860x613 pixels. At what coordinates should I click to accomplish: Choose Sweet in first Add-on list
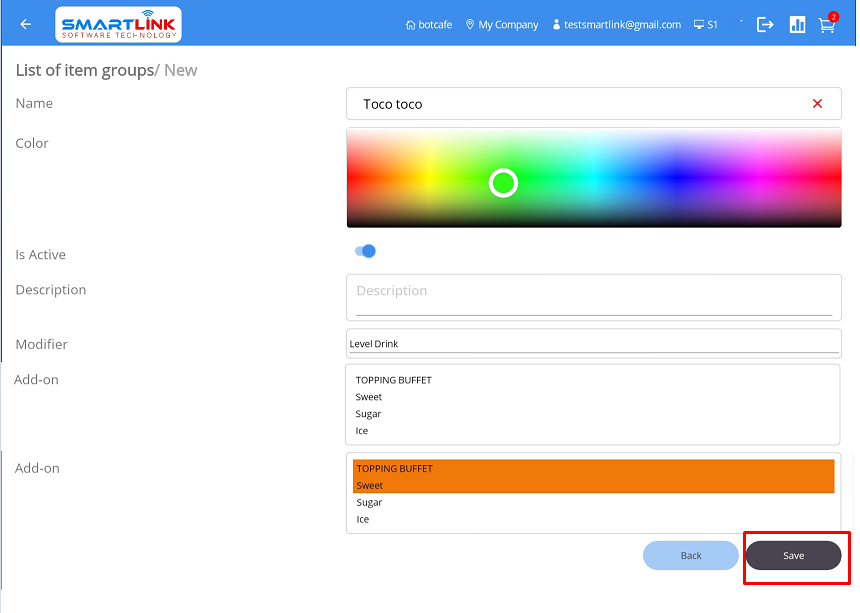369,397
